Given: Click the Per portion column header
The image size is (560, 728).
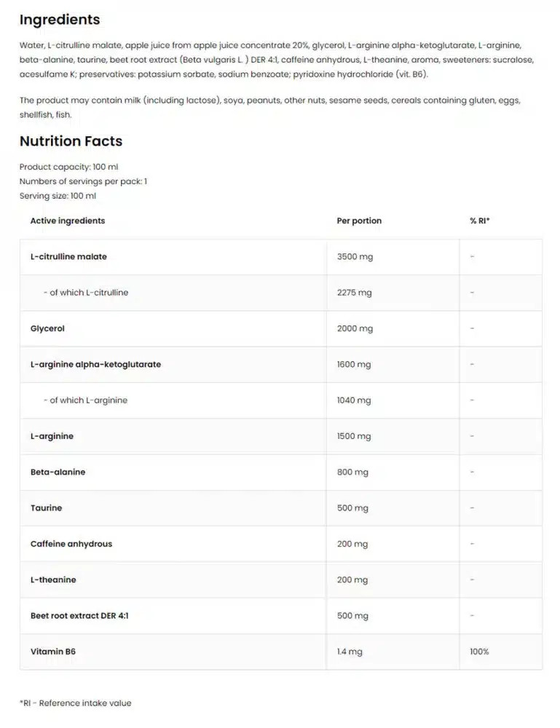Looking at the screenshot, I should click(359, 221).
